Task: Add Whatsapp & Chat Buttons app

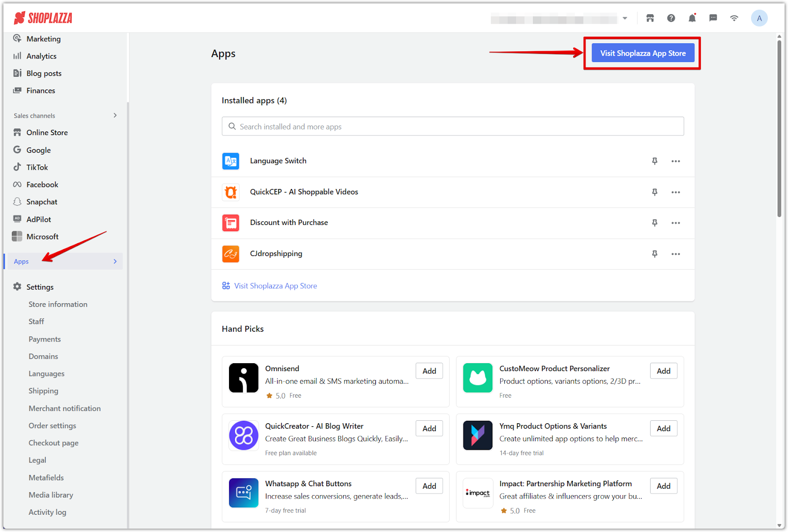Action: click(429, 486)
